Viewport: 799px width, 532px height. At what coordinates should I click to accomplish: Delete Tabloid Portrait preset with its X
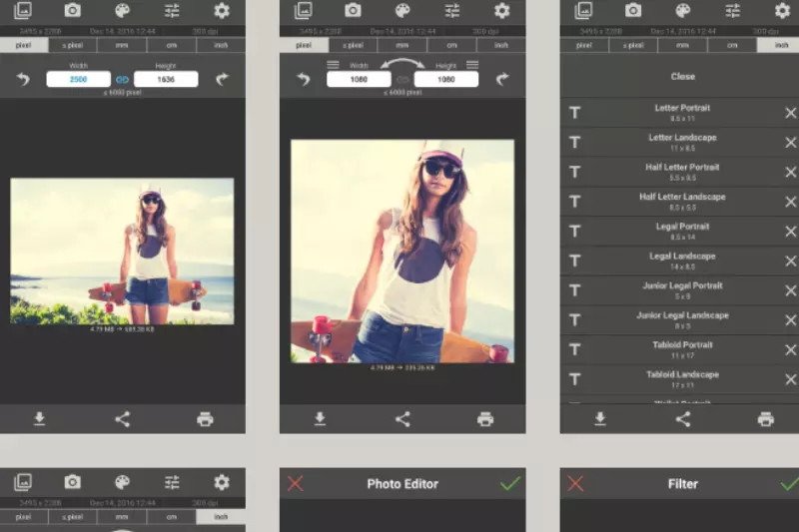coord(790,349)
